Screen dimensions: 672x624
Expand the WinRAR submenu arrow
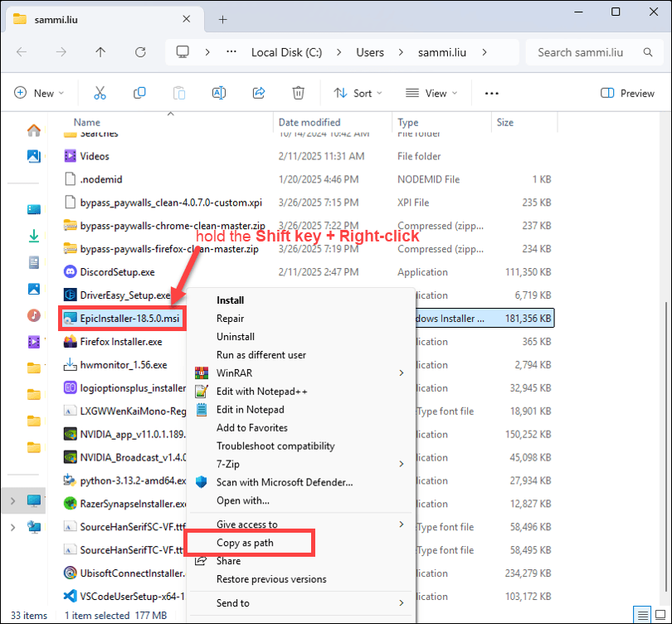pyautogui.click(x=402, y=373)
